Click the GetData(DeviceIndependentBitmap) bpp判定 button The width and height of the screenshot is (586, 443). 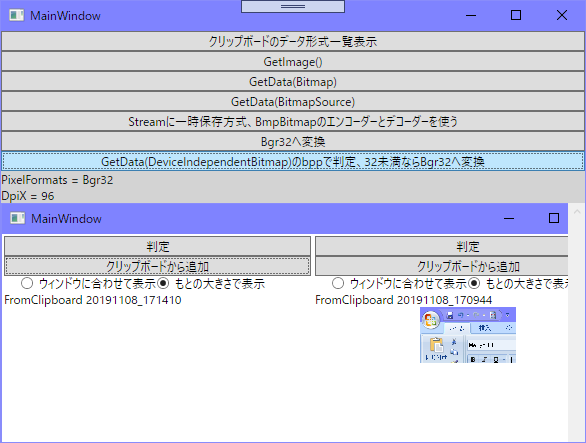click(x=293, y=161)
